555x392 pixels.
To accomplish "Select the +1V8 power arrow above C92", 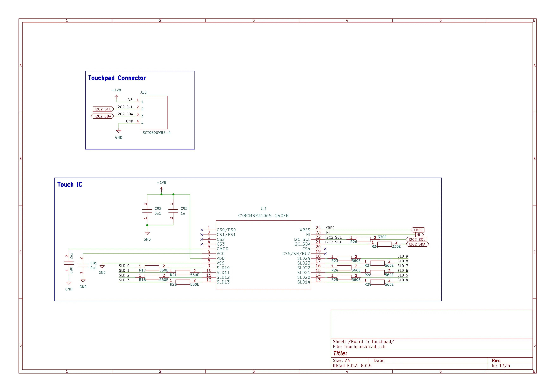I will 161,190.
